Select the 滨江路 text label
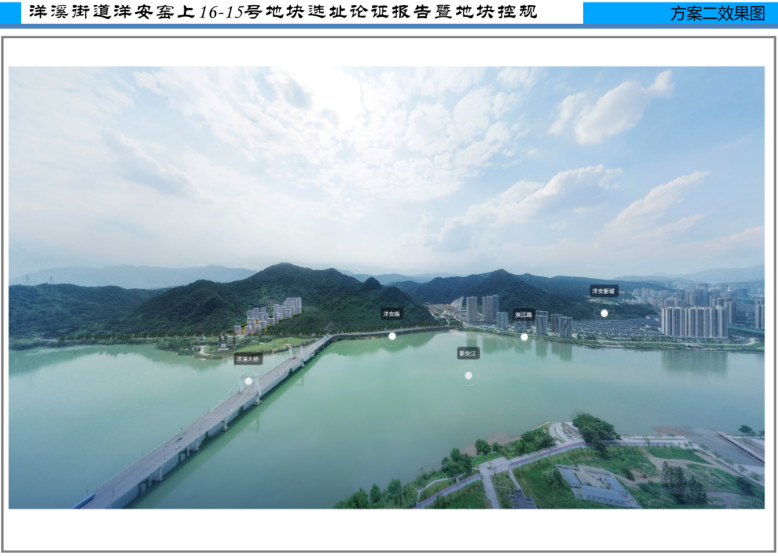 click(524, 314)
